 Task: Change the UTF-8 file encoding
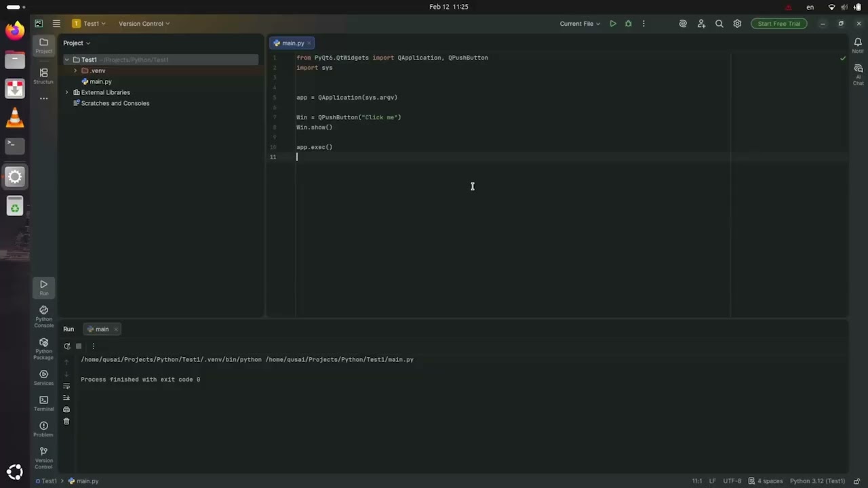click(x=732, y=481)
